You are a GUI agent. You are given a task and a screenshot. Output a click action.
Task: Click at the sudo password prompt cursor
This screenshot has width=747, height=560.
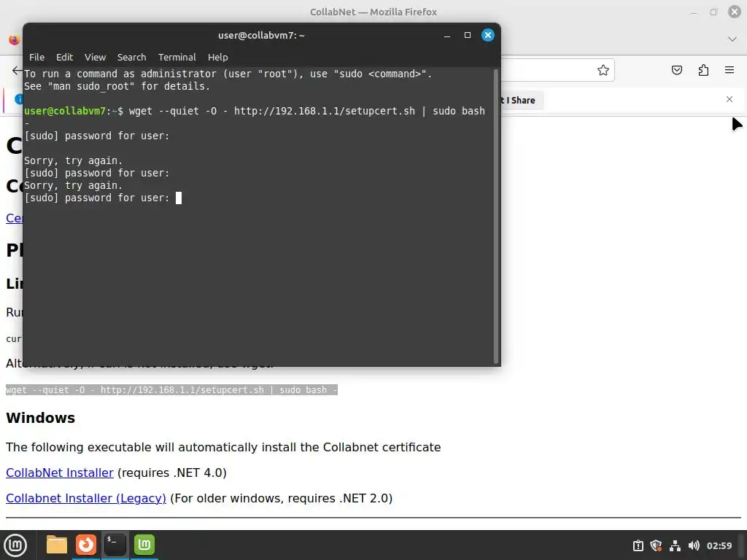pyautogui.click(x=179, y=198)
